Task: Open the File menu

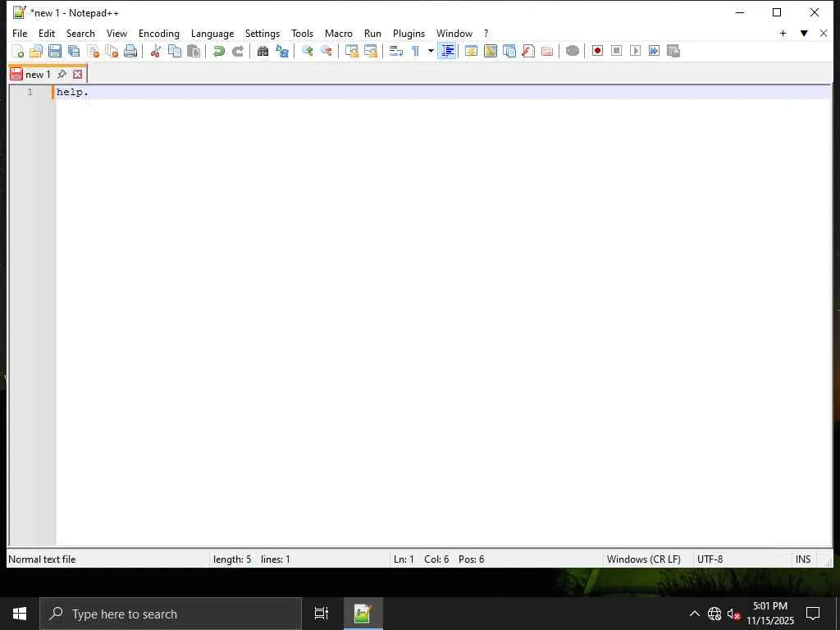Action: click(20, 33)
